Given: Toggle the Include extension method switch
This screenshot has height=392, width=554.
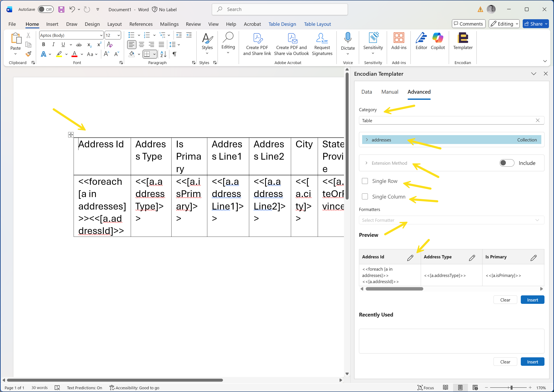Looking at the screenshot, I should click(507, 163).
